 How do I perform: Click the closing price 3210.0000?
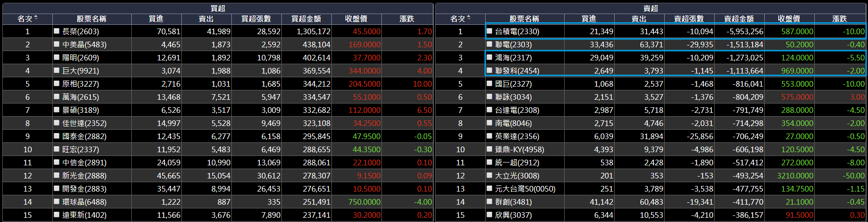[x=795, y=176]
